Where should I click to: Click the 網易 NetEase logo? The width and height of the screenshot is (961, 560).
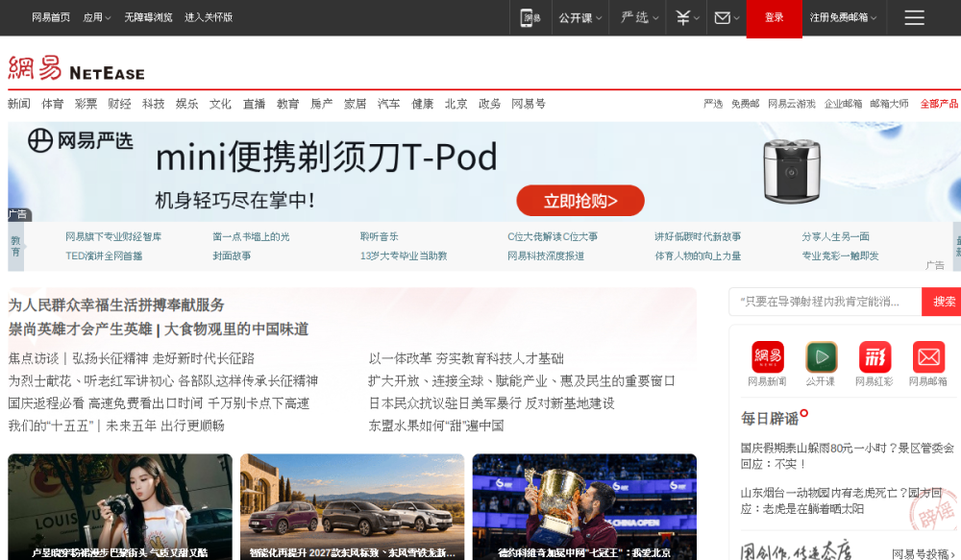point(77,68)
